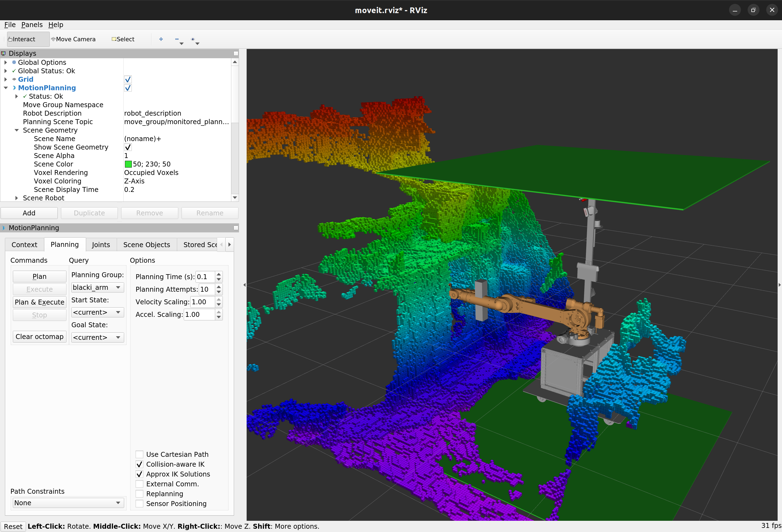This screenshot has width=782, height=532.
Task: Click the blue plus add-tool icon
Action: (x=161, y=39)
